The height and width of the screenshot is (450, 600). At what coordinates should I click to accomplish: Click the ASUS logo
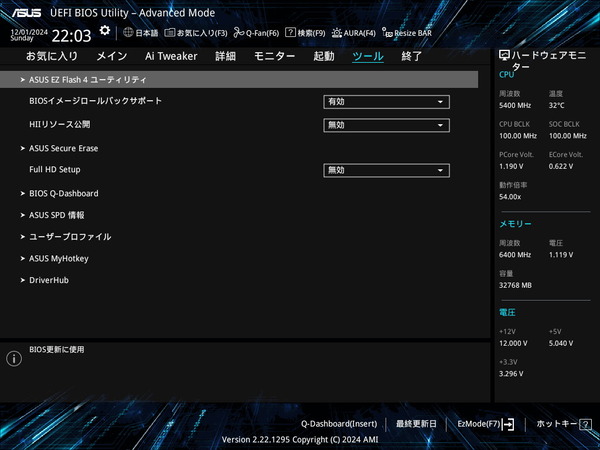click(26, 13)
